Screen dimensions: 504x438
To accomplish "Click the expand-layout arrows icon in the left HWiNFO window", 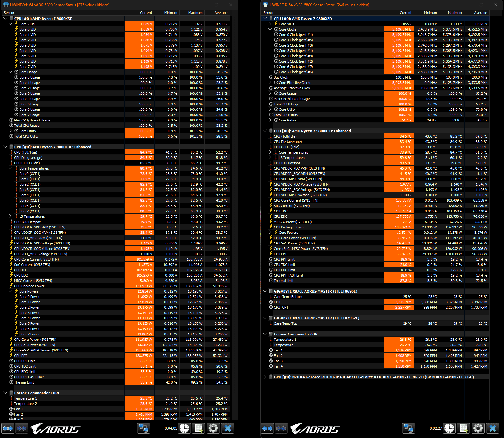I will (8, 428).
